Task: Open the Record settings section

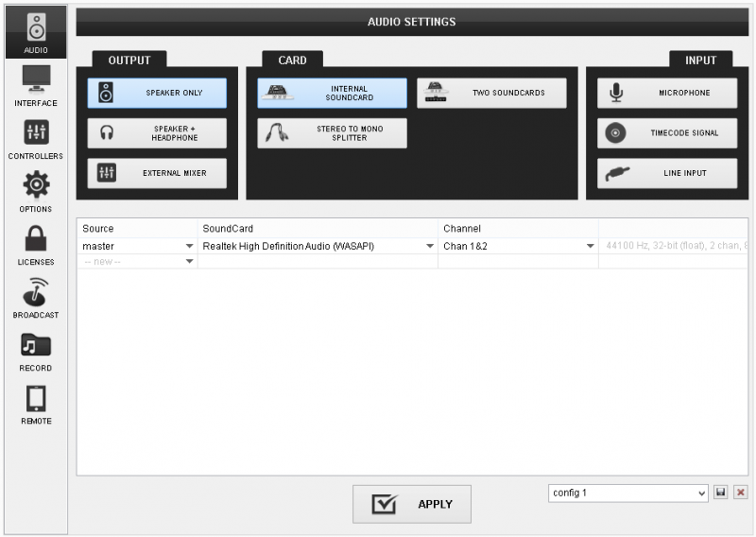Action: [x=35, y=350]
